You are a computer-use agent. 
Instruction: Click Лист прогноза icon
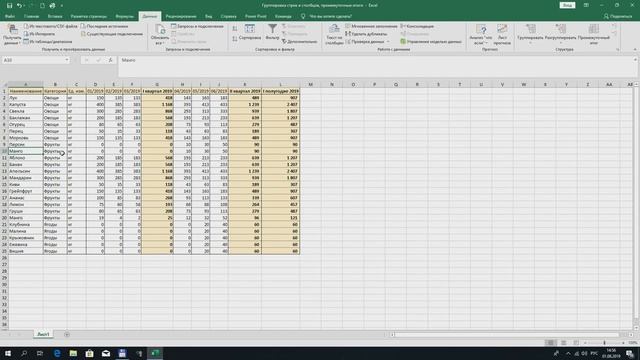[x=502, y=35]
